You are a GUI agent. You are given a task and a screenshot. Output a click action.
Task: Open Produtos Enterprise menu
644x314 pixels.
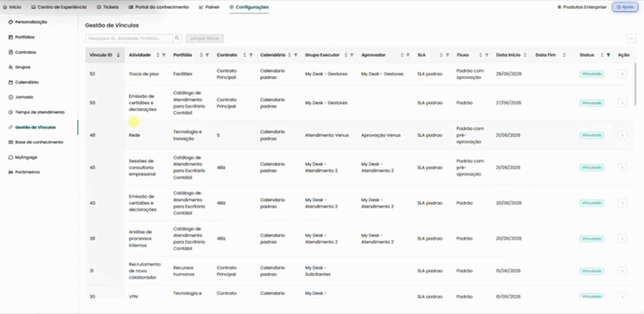(x=582, y=7)
